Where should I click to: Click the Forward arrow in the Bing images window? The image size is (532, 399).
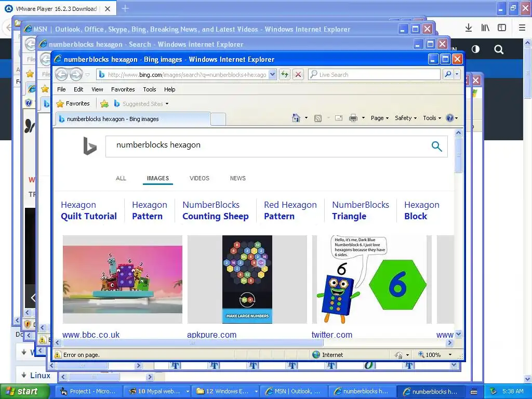76,74
